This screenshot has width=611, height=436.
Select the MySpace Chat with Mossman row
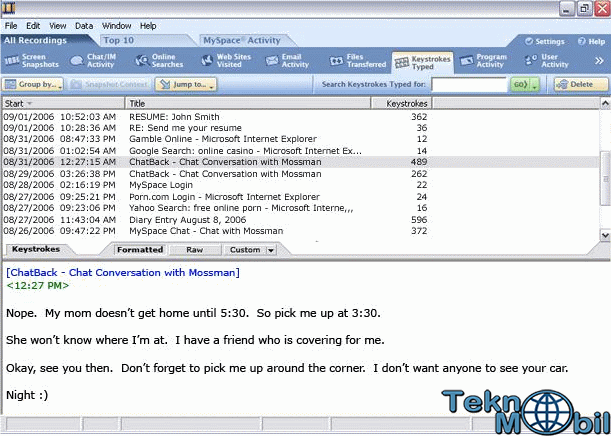pyautogui.click(x=300, y=231)
